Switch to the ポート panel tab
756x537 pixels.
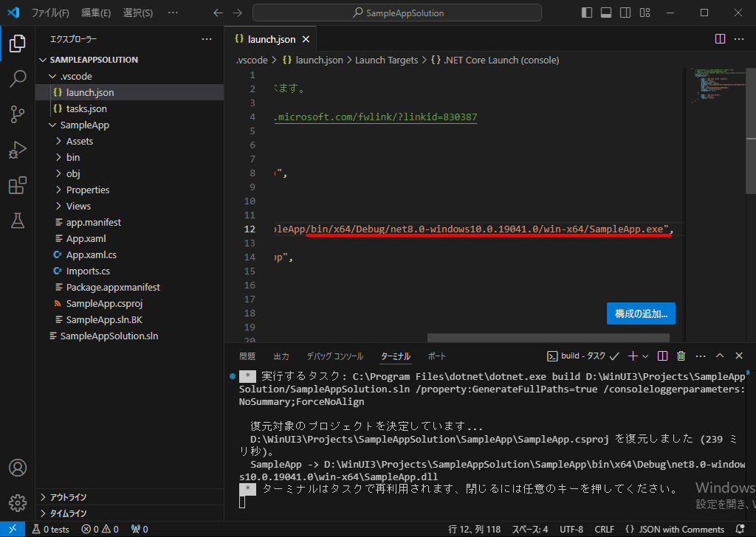click(x=437, y=356)
